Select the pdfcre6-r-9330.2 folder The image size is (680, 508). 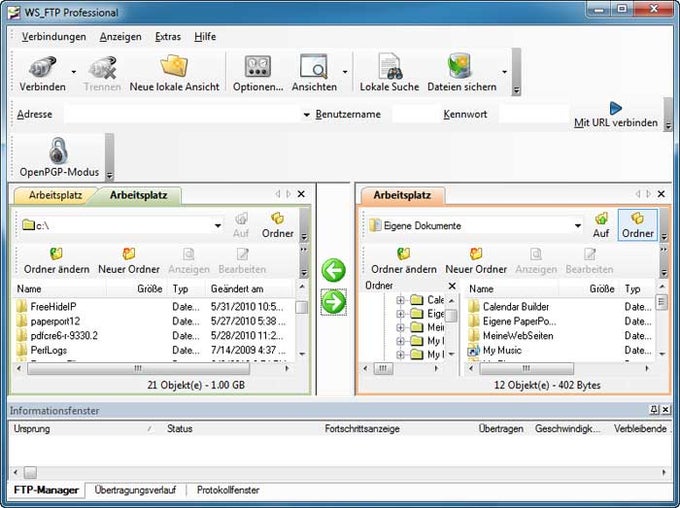(x=64, y=336)
